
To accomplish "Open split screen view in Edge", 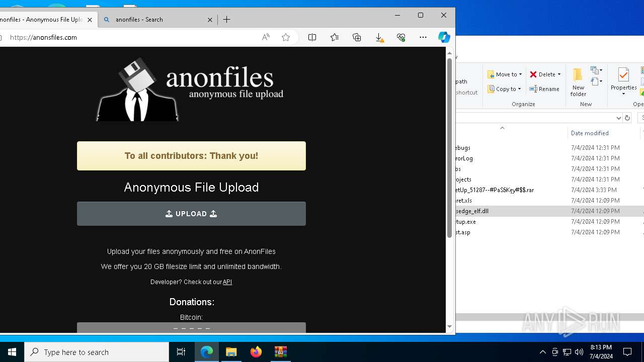I will tap(312, 37).
